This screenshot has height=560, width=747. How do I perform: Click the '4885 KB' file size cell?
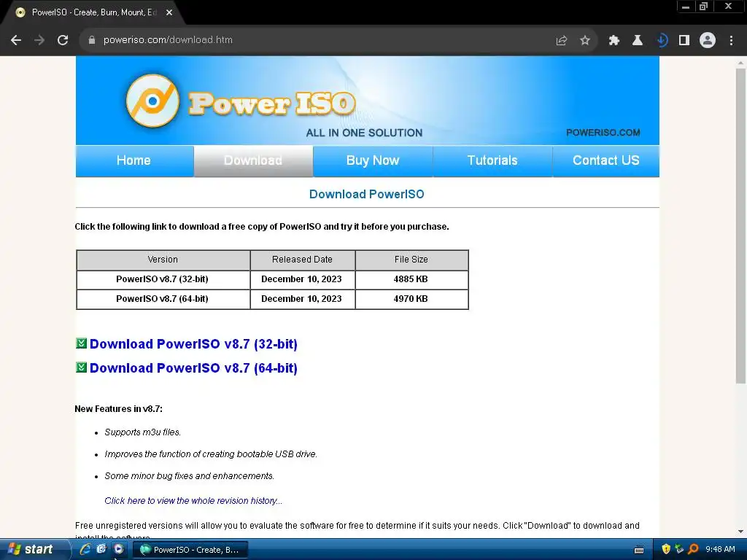point(411,279)
